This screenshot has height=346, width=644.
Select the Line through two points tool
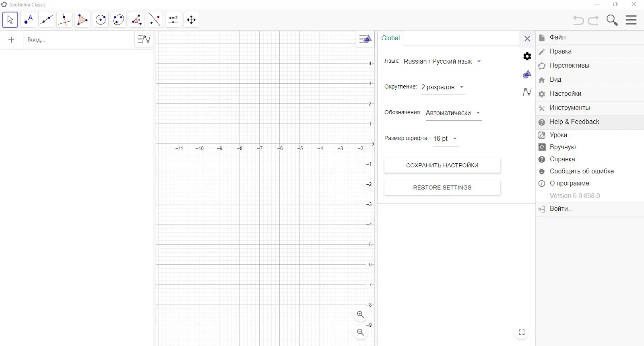(x=46, y=20)
